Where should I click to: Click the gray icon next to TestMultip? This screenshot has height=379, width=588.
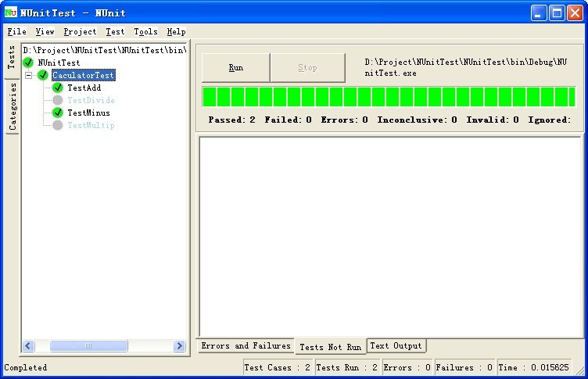coord(58,126)
